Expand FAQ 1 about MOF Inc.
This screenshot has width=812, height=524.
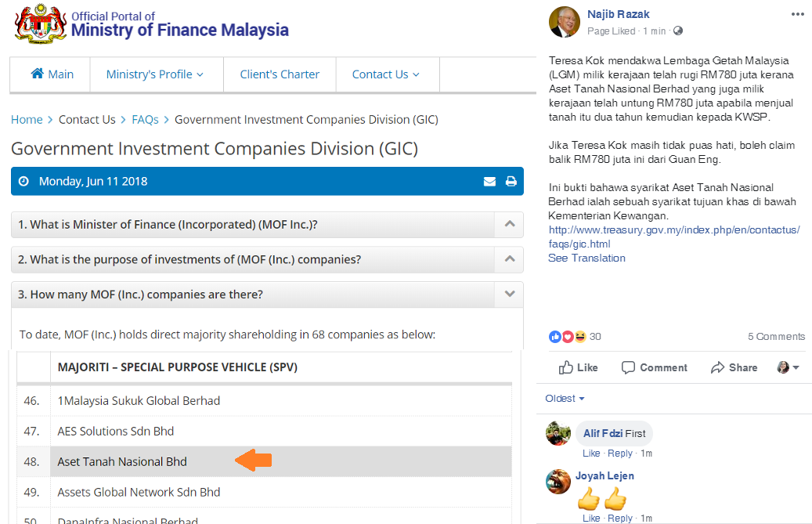(x=509, y=225)
